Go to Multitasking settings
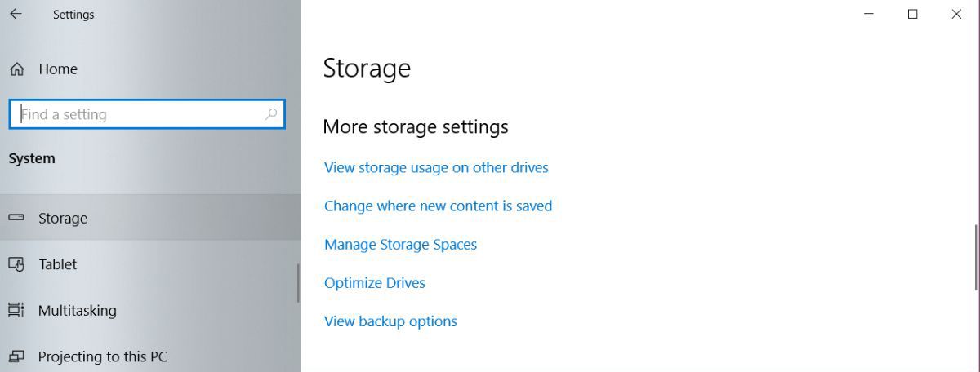 click(x=78, y=310)
